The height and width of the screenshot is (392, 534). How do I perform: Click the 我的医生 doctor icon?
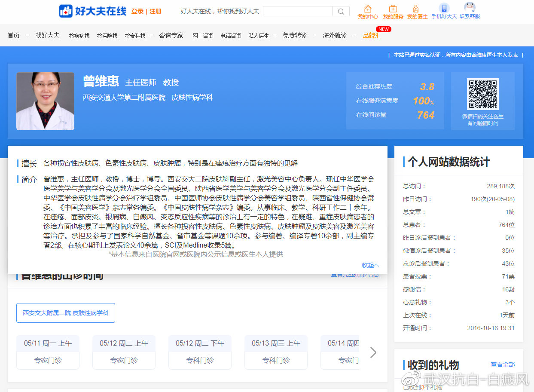pyautogui.click(x=416, y=9)
